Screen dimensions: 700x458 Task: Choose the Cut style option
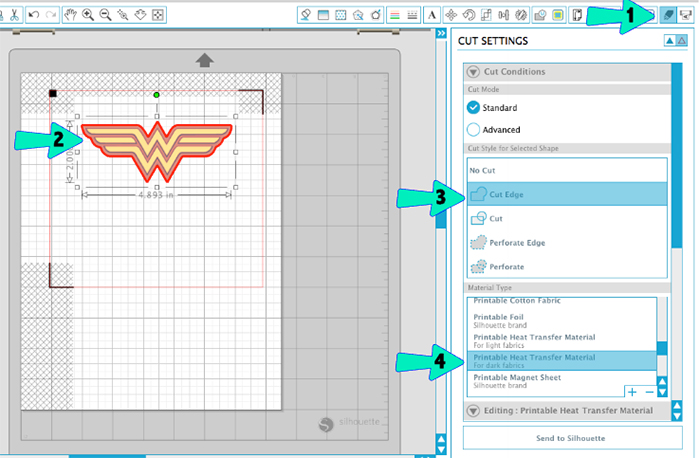[567, 218]
